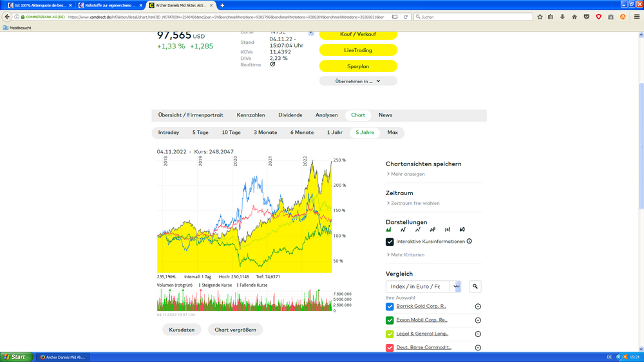Expand the Übernehmen in ... dropdown

[x=357, y=81]
